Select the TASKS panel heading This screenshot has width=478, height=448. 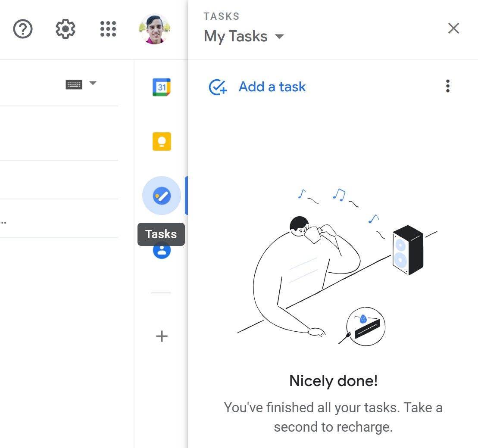221,16
